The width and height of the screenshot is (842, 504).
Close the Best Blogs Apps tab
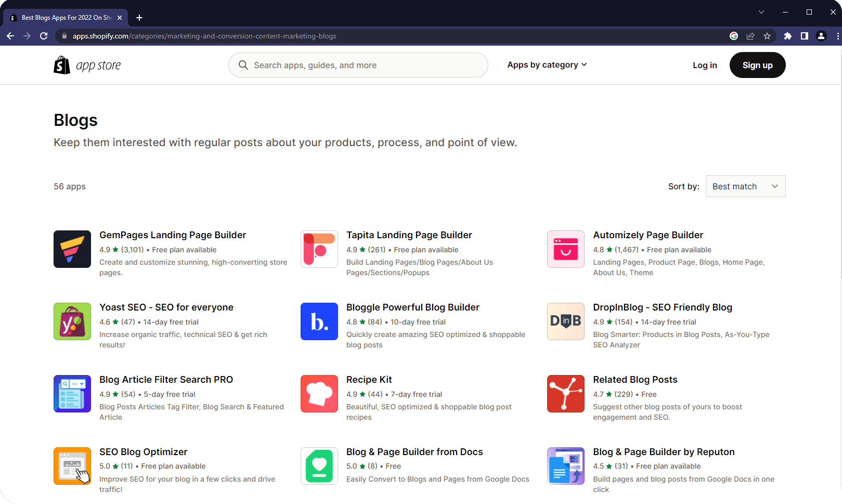pyautogui.click(x=120, y=18)
